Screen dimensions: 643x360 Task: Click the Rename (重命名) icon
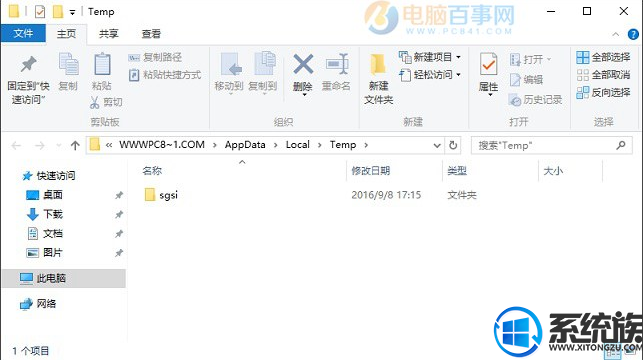coord(337,64)
